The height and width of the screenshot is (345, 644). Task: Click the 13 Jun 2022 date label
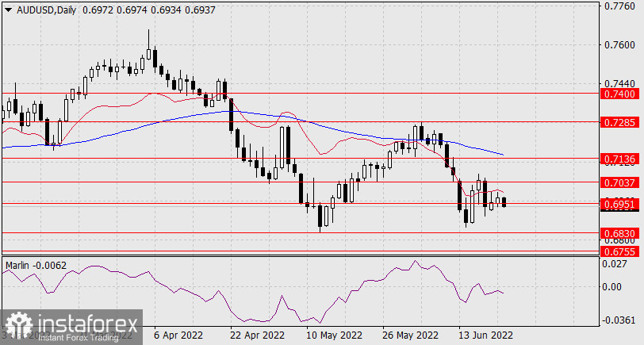pos(486,335)
